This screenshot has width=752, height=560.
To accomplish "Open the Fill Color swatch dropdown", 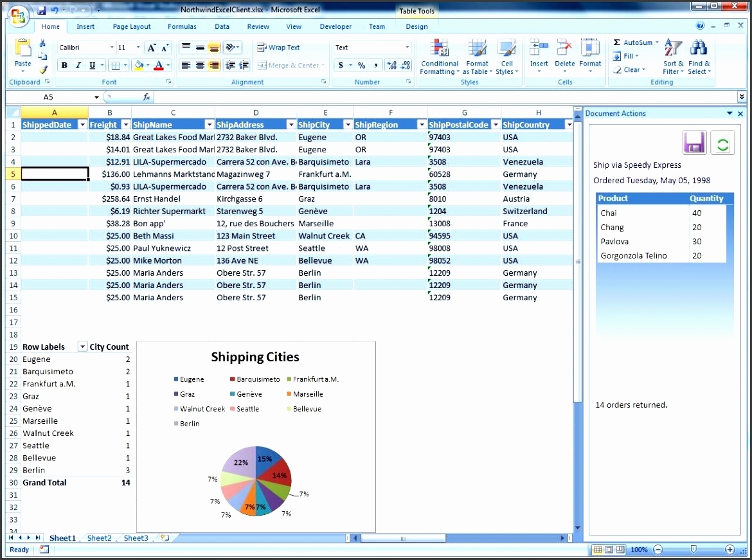I will tap(149, 65).
